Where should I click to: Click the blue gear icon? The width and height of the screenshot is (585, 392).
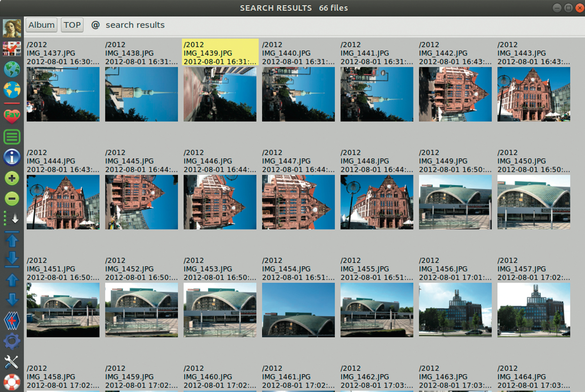click(12, 341)
